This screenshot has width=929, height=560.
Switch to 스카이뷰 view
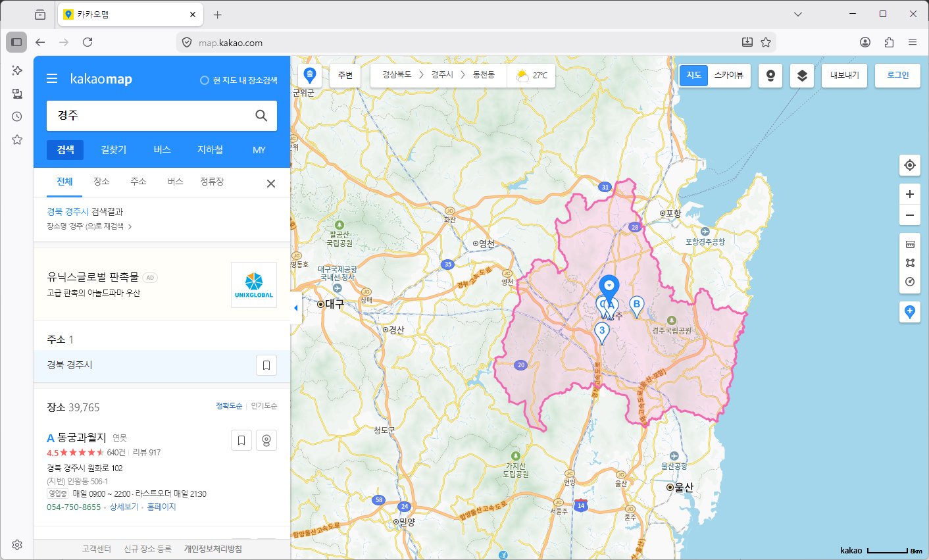(729, 76)
